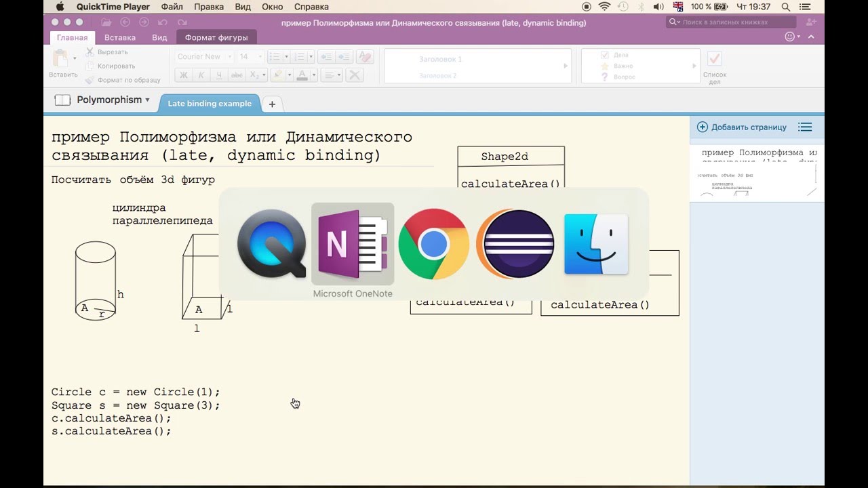Switch to Finder in the app switcher
This screenshot has width=868, height=488.
pos(596,244)
